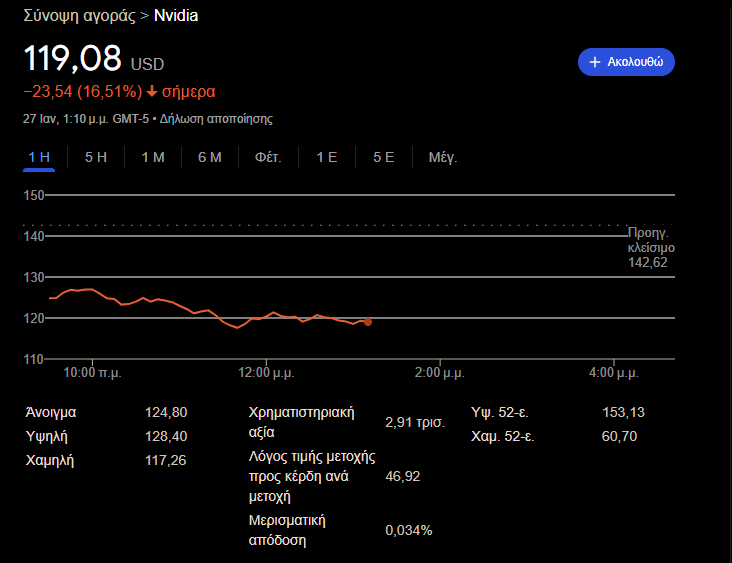
Task: Open the 1 Μ chart range
Action: (x=153, y=157)
